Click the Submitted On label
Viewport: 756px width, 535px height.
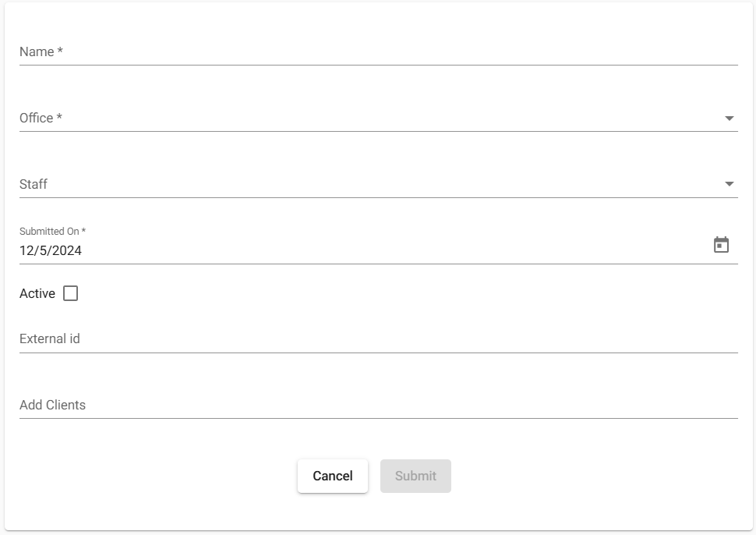[x=52, y=231]
